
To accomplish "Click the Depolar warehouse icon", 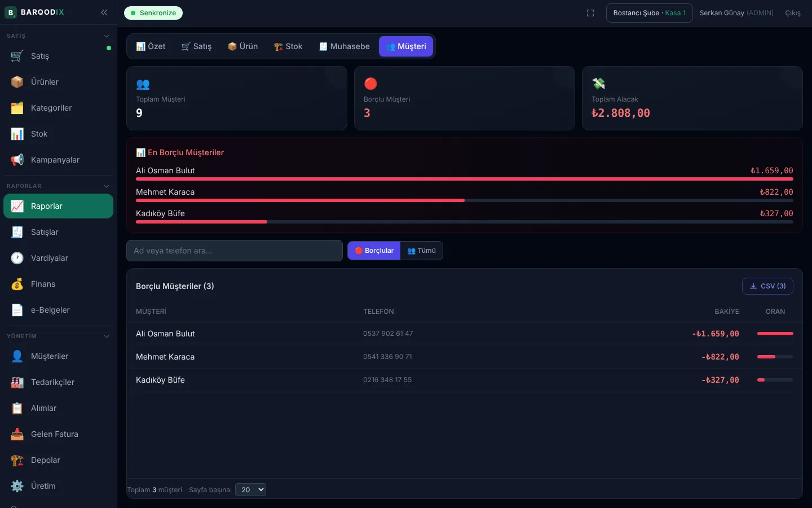I will (17, 460).
